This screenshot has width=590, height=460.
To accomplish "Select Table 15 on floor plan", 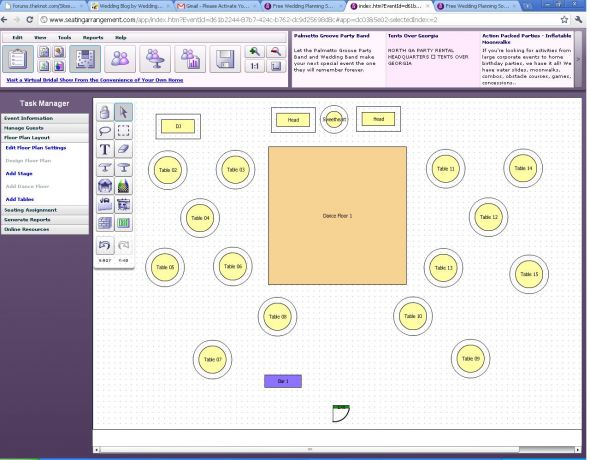I will (529, 274).
